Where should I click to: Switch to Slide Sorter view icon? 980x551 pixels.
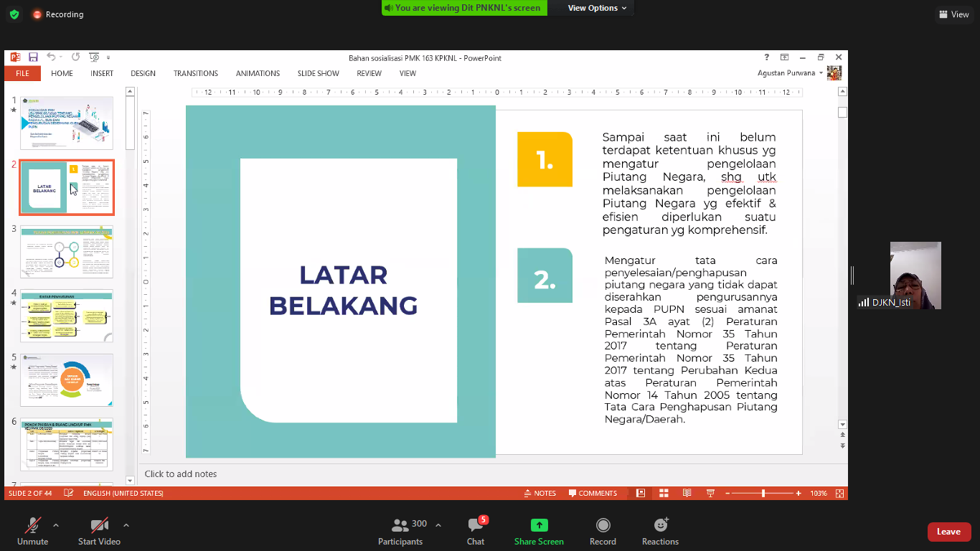click(x=664, y=494)
